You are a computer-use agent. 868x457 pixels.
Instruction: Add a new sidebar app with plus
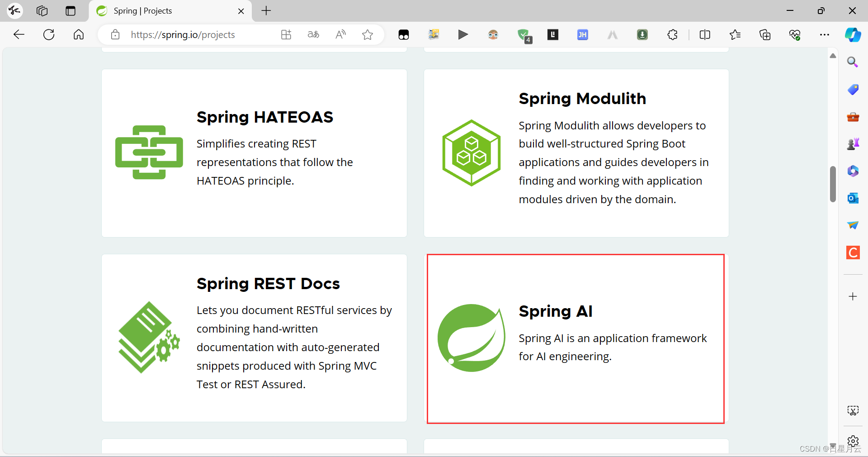853,296
